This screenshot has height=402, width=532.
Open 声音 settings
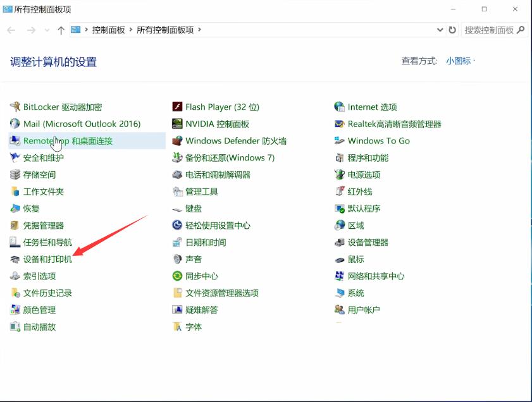pyautogui.click(x=194, y=259)
